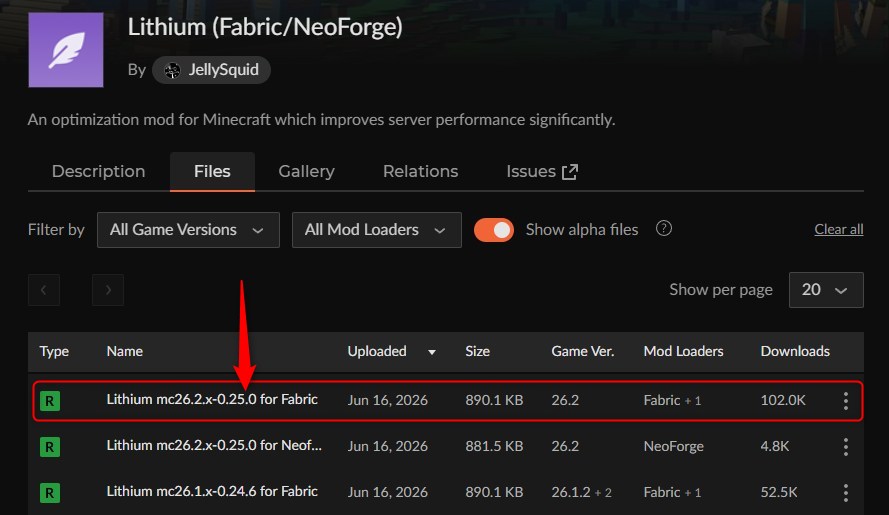Click NeoForge mod loader cell
Viewport: 889px width, 515px height.
674,446
